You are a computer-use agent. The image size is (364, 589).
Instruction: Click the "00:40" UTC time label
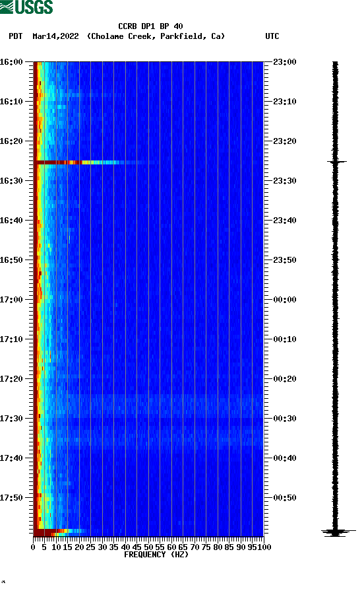[285, 458]
